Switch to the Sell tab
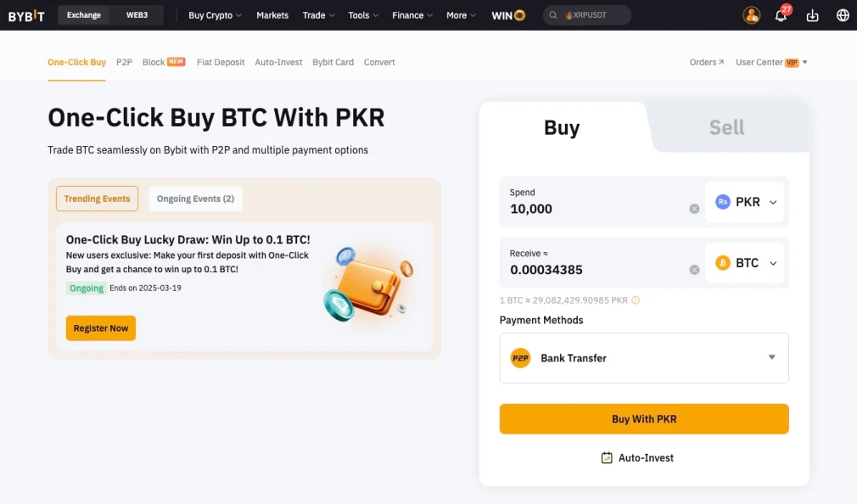 click(726, 127)
